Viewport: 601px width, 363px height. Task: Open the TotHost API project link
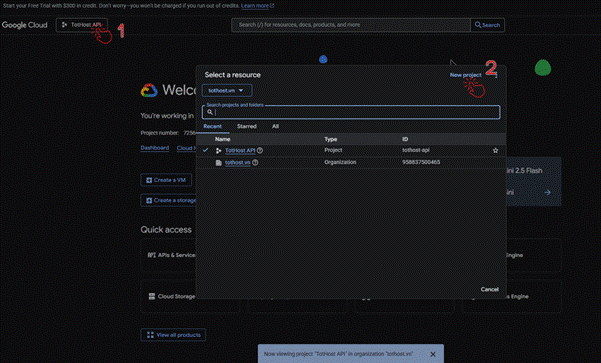point(240,150)
